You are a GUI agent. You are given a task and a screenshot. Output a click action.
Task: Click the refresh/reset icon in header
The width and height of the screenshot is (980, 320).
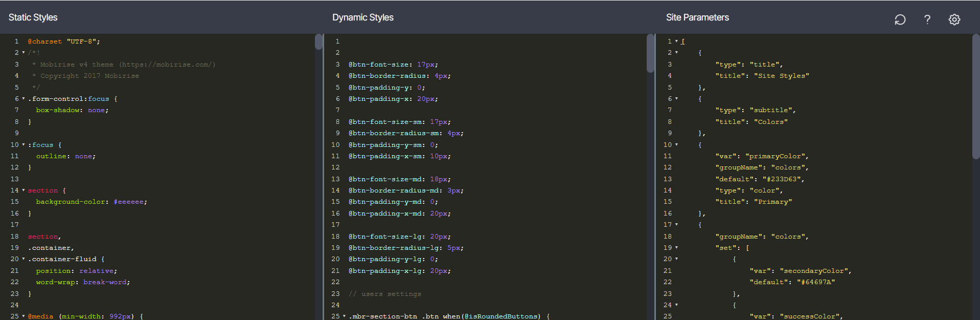pos(900,19)
